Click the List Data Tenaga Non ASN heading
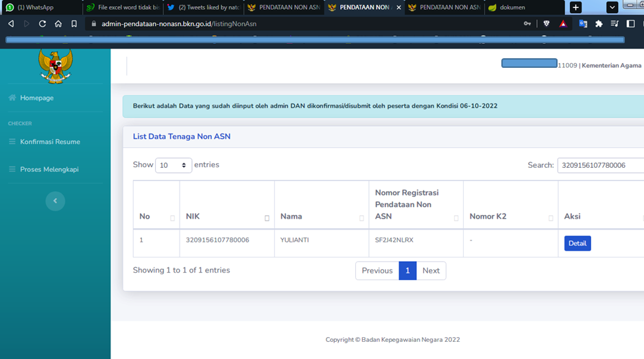 coord(182,136)
